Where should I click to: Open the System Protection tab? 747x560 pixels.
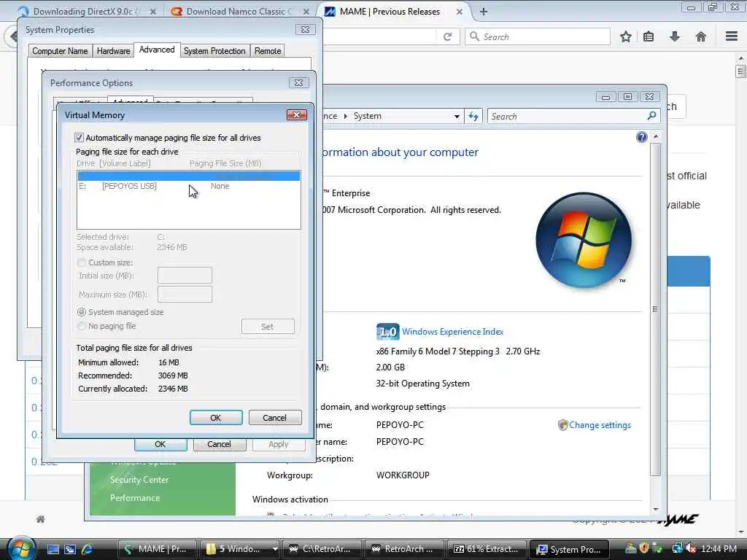click(214, 51)
